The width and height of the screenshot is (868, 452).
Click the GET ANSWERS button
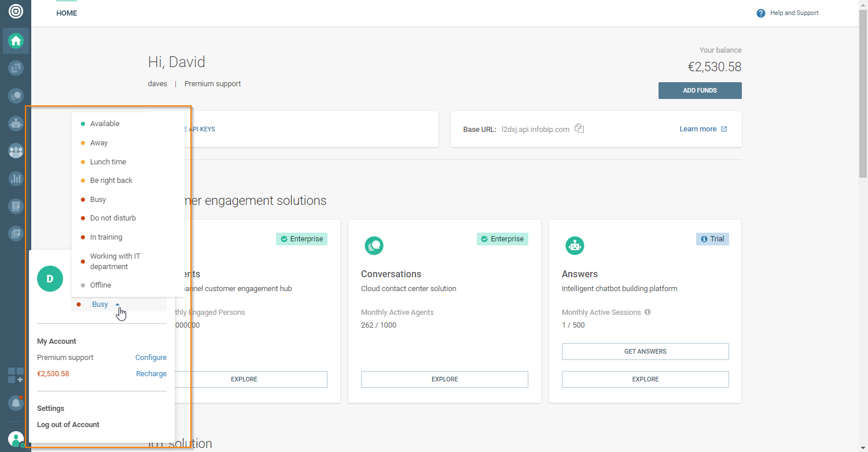click(x=645, y=351)
